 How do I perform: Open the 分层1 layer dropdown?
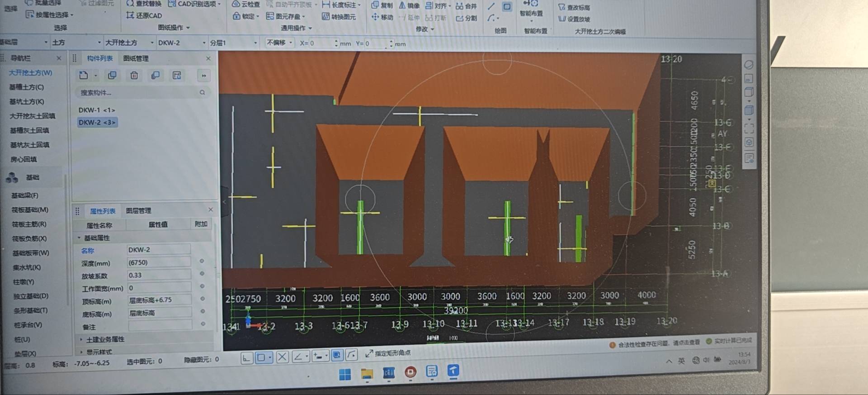tap(233, 43)
